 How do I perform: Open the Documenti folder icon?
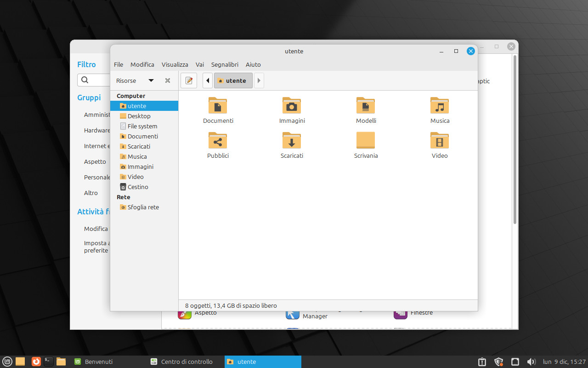218,106
